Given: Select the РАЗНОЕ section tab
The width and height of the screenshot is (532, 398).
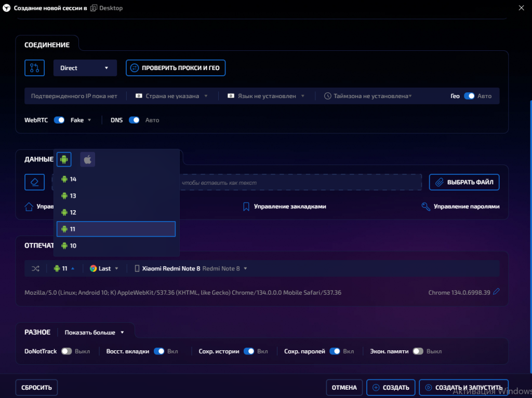Looking at the screenshot, I should point(37,332).
